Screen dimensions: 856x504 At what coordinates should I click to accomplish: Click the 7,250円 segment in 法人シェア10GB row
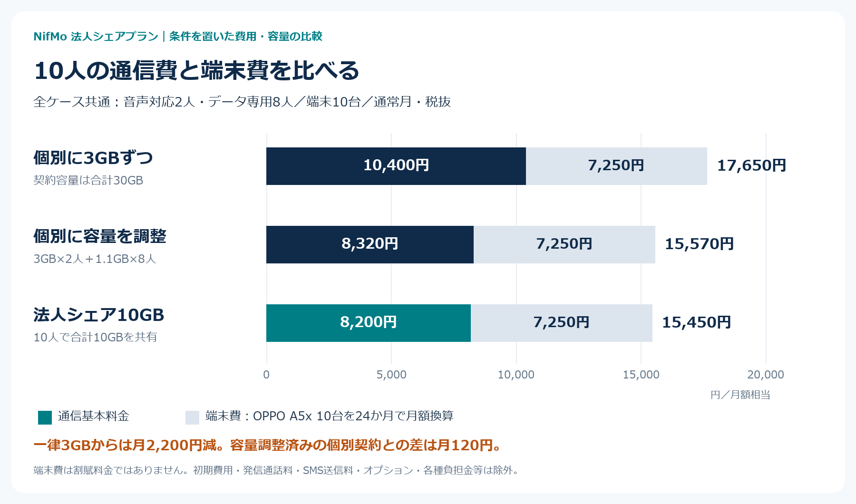pyautogui.click(x=562, y=323)
